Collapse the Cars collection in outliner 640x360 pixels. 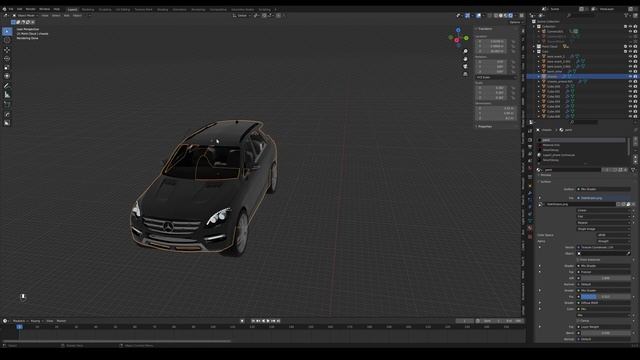point(534,51)
